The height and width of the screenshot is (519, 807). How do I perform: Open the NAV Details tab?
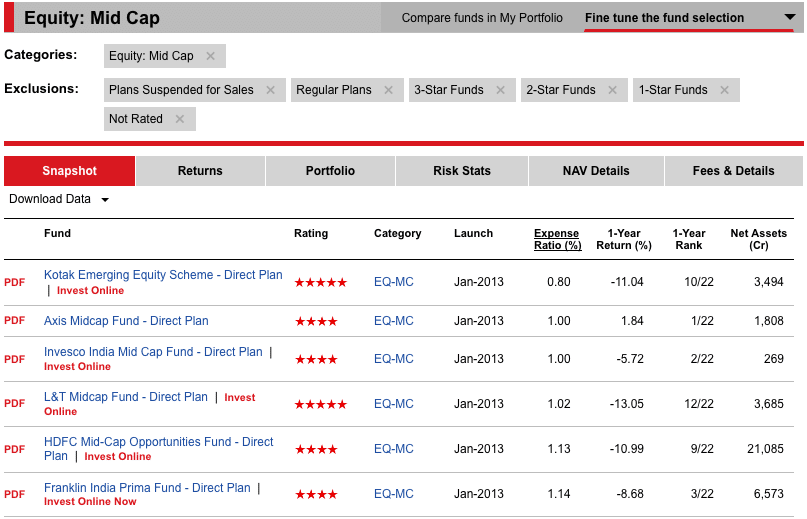pyautogui.click(x=596, y=171)
